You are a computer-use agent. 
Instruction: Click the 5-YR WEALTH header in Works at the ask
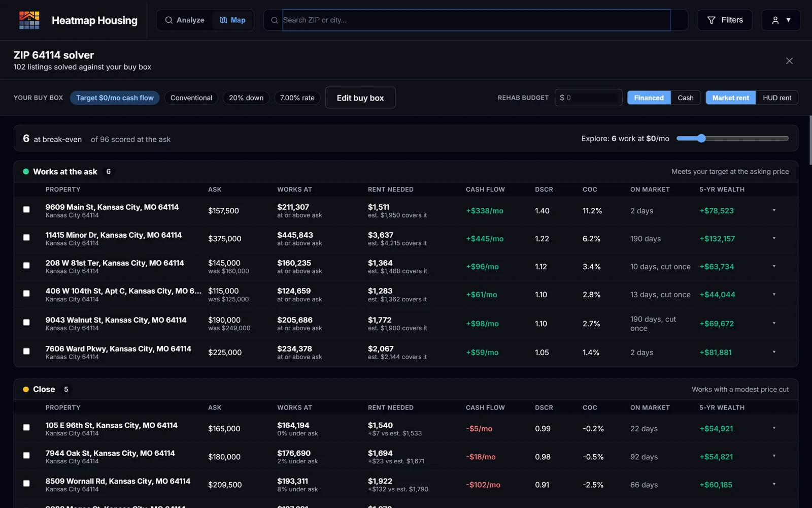click(x=722, y=189)
